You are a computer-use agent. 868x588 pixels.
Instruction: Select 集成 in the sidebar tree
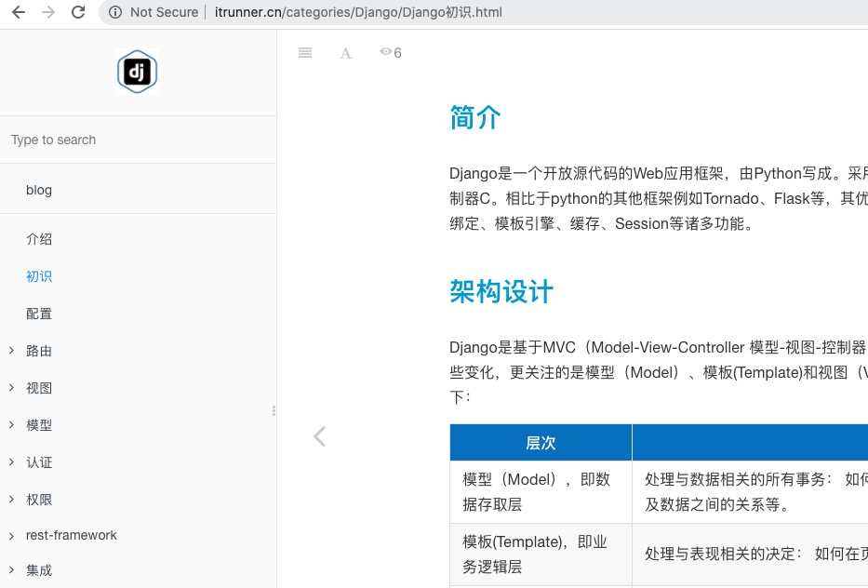[39, 570]
